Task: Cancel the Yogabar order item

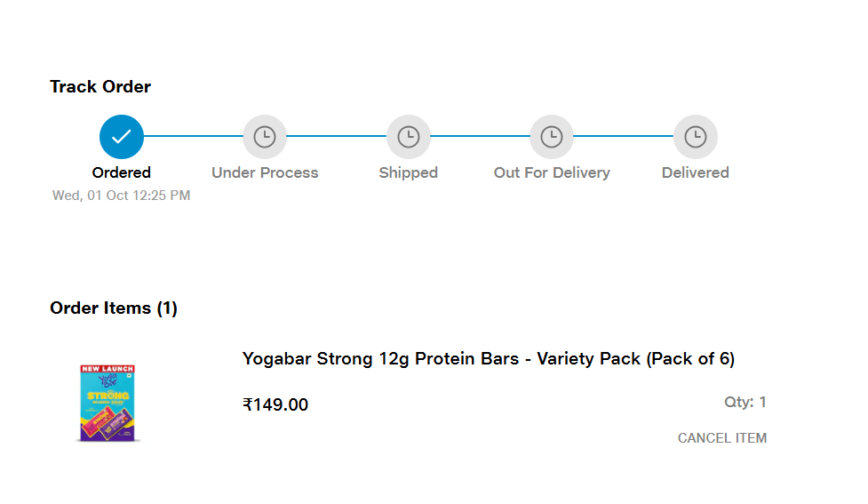Action: (x=721, y=438)
